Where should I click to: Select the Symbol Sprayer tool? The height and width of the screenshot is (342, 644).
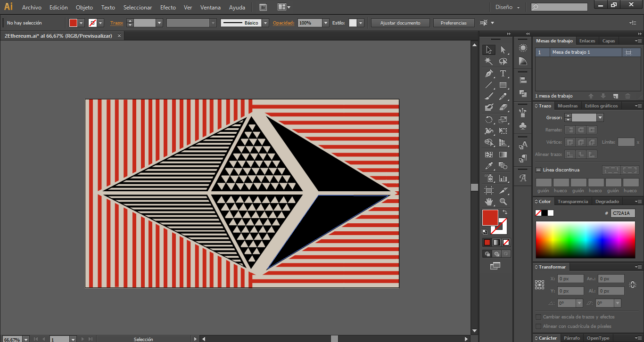click(489, 179)
